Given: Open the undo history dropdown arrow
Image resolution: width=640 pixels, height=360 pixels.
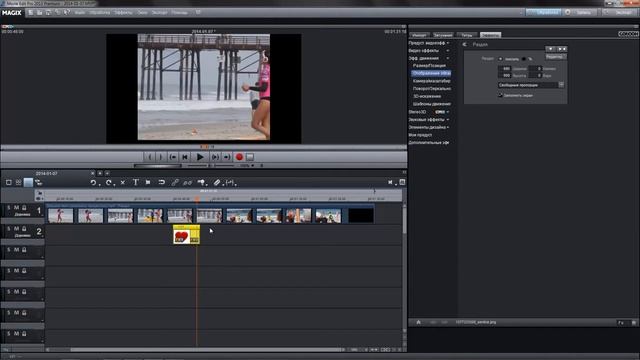Looking at the screenshot, I should pyautogui.click(x=100, y=184).
